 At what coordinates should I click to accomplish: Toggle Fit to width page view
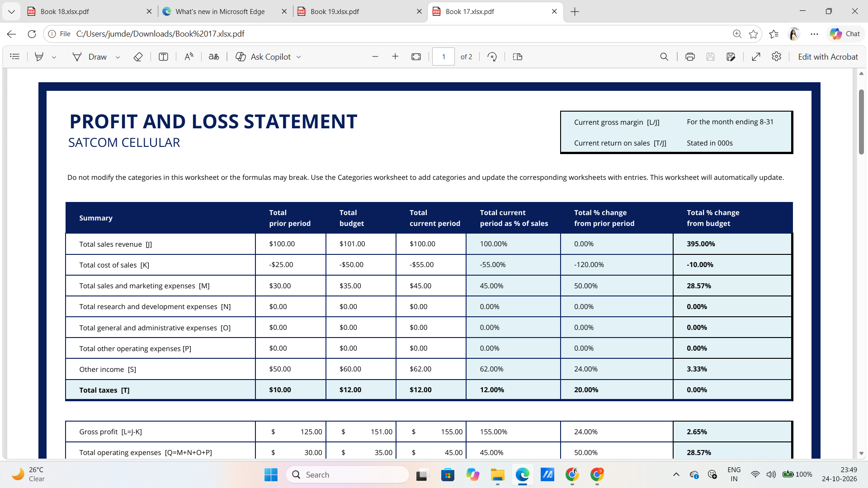click(x=416, y=56)
